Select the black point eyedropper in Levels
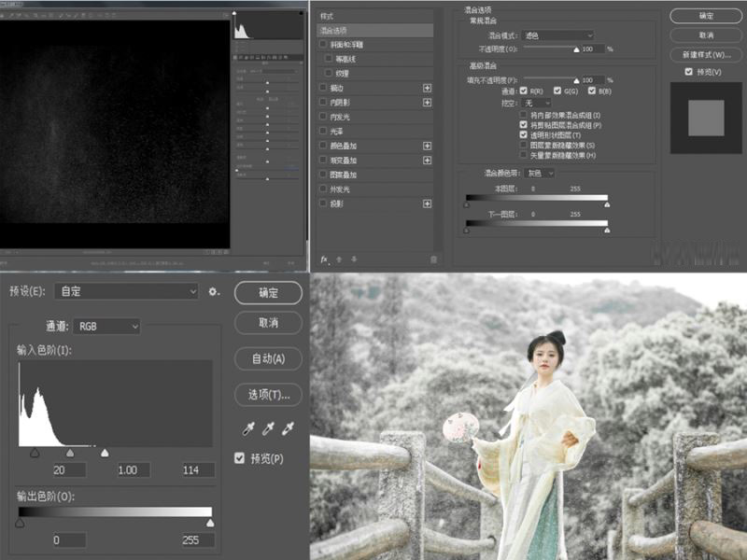 [248, 427]
